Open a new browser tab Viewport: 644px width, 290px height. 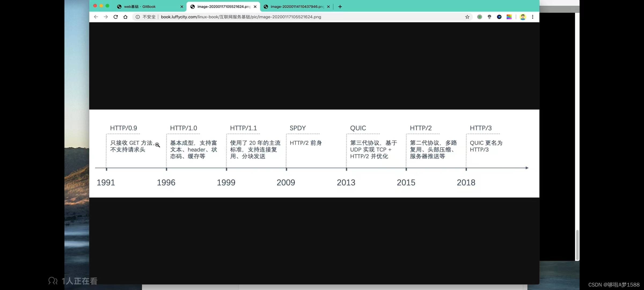340,6
